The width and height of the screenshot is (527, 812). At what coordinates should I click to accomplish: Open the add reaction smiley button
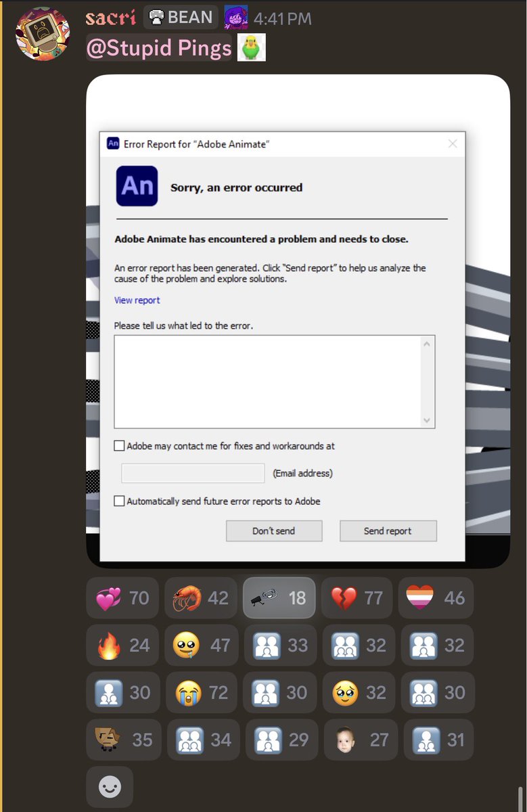tap(110, 787)
